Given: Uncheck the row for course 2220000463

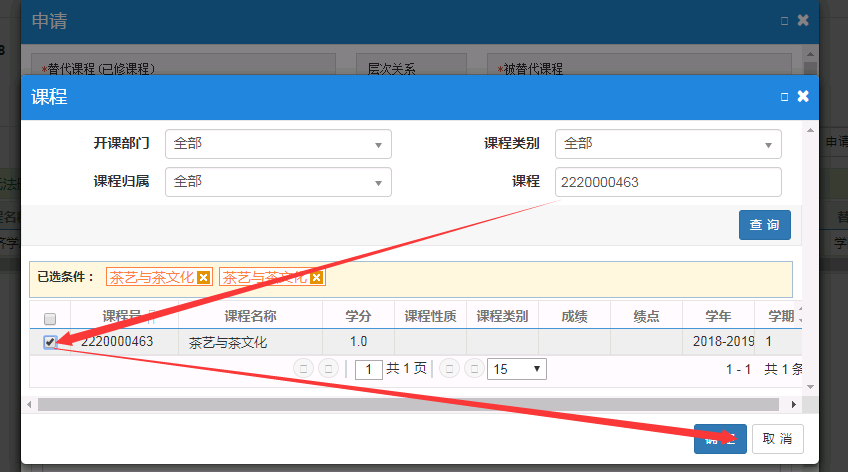Looking at the screenshot, I should click(50, 342).
